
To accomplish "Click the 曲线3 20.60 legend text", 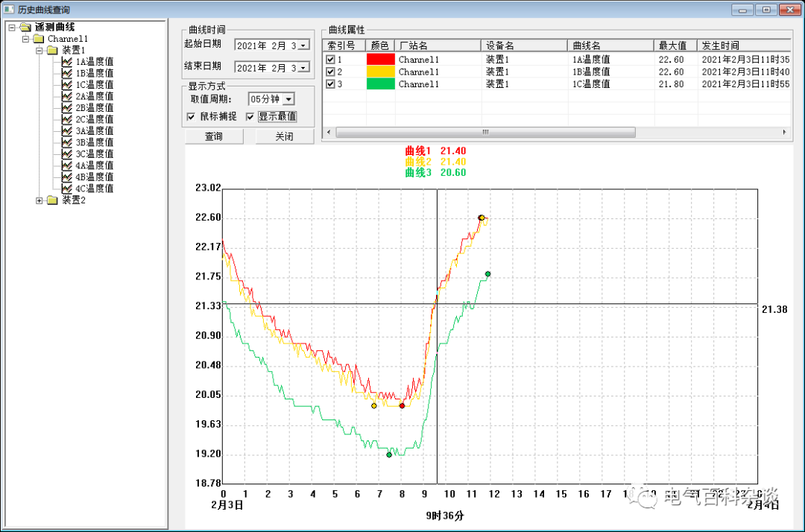I will [435, 172].
